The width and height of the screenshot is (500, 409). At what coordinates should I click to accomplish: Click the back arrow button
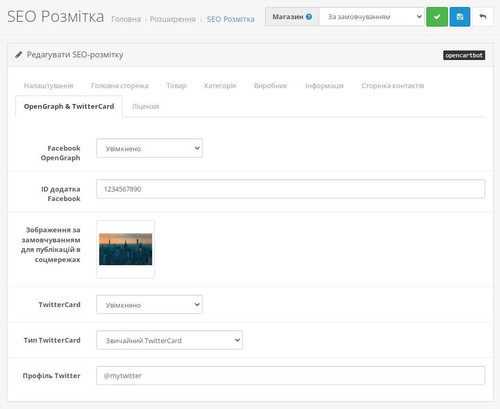(x=482, y=17)
